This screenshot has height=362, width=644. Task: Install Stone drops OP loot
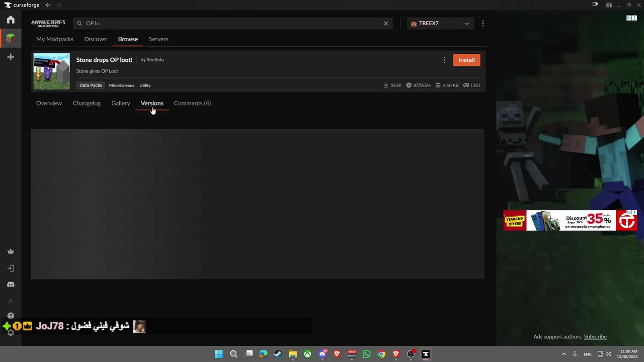[x=466, y=60]
